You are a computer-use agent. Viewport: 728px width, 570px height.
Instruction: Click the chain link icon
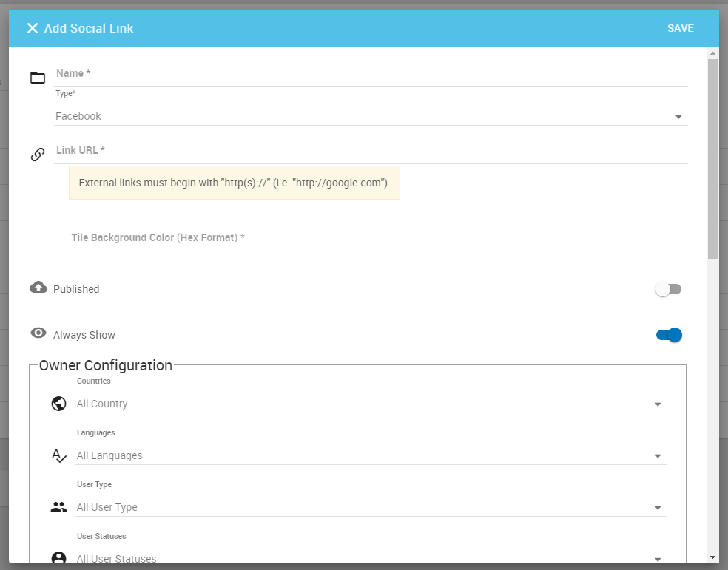[x=38, y=155]
